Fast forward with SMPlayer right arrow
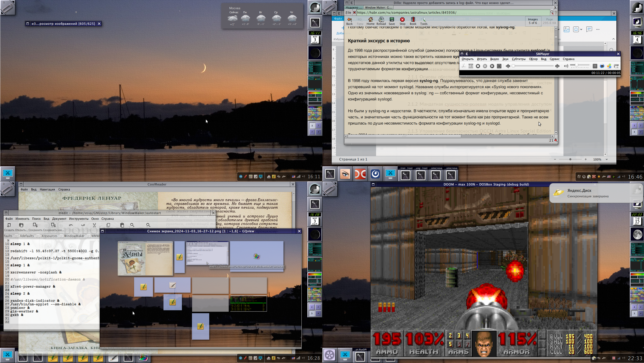Screen dimensions: 644x363 point(557,66)
